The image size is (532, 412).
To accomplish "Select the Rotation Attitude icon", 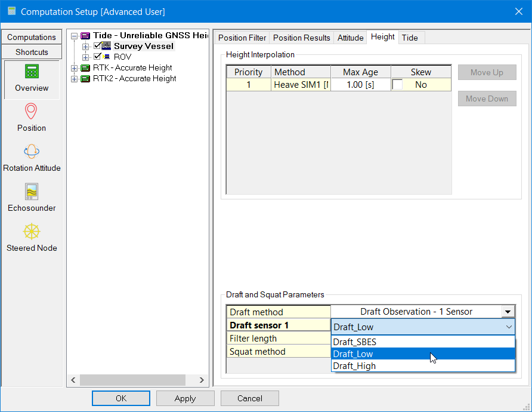I will [x=32, y=152].
